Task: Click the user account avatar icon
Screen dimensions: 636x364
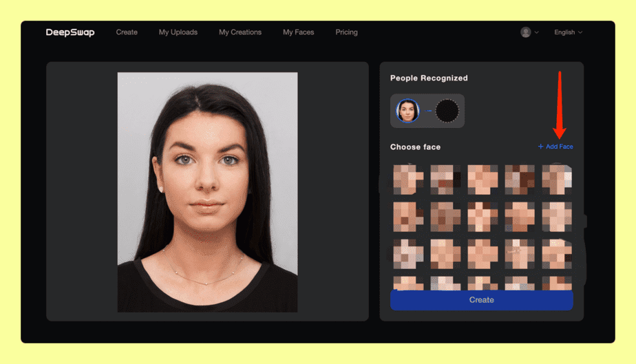Action: pos(526,32)
